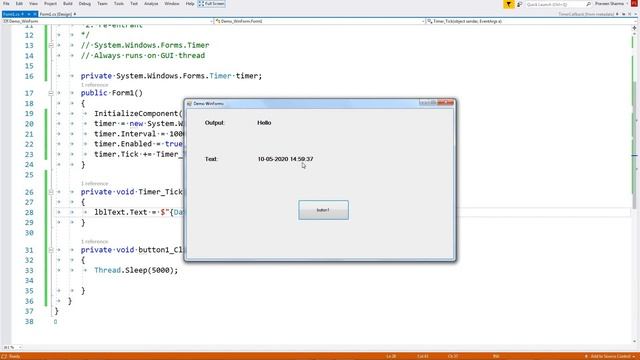Click the editor split handle above the scrollbar
This screenshot has height=360, width=640.
(x=634, y=27)
